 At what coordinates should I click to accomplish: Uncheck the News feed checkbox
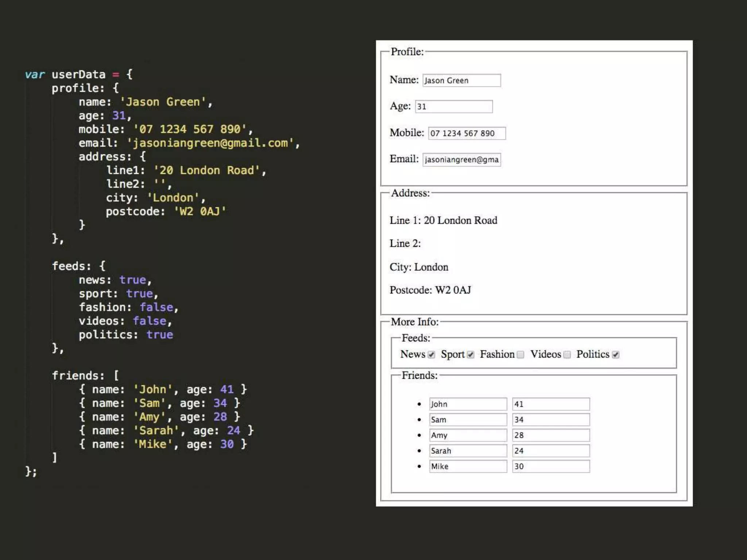[431, 355]
